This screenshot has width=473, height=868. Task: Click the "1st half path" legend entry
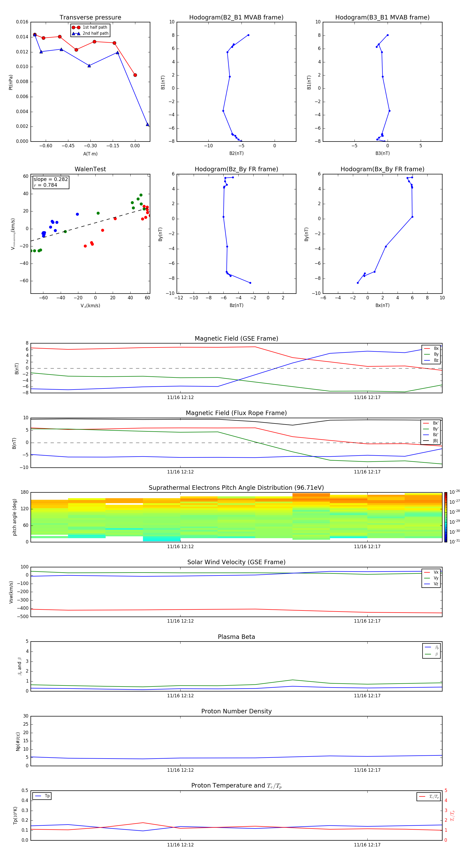tap(90, 27)
